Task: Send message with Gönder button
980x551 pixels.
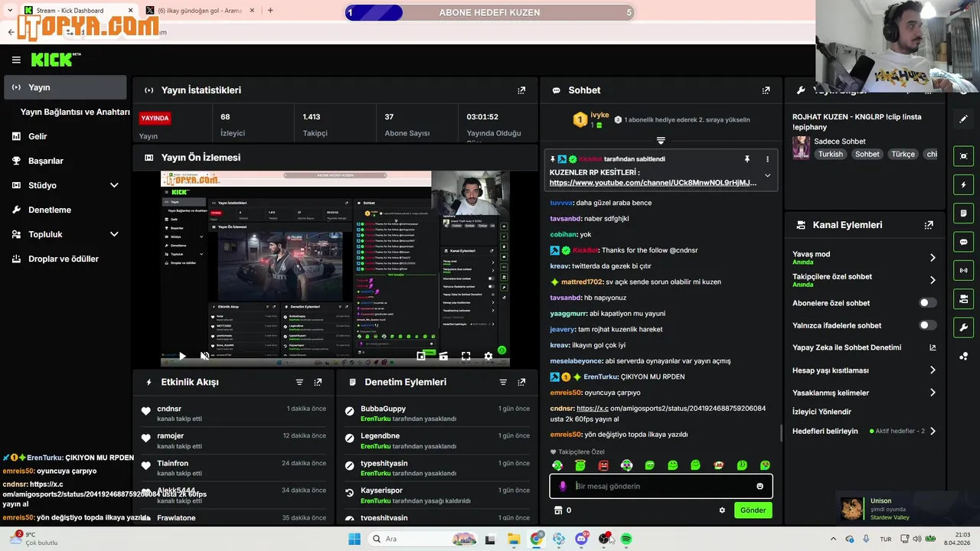Action: [753, 510]
